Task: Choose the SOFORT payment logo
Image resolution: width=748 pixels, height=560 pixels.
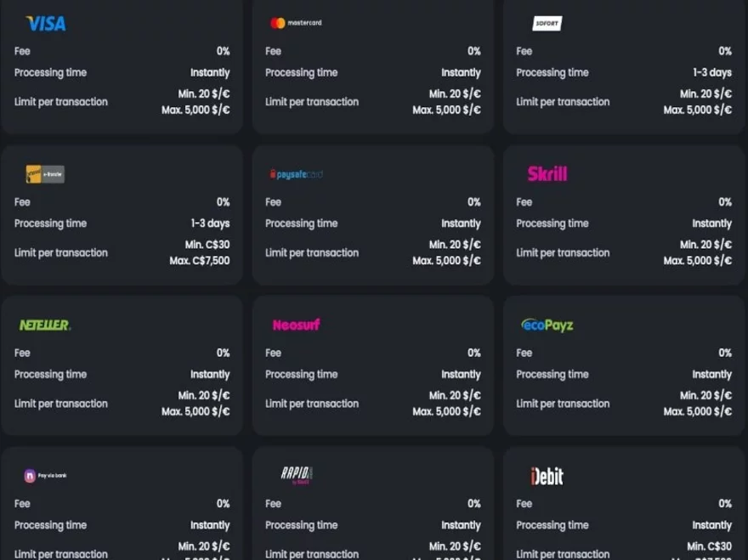Action: click(547, 23)
